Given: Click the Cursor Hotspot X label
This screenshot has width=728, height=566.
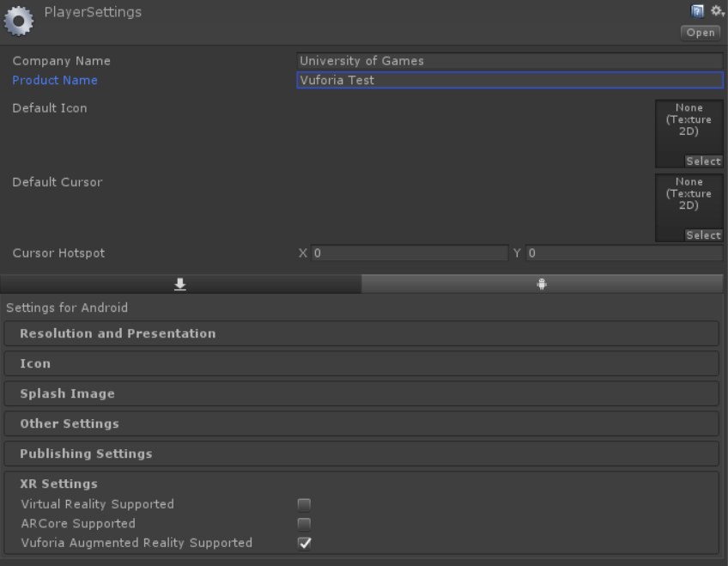Looking at the screenshot, I should [x=303, y=253].
